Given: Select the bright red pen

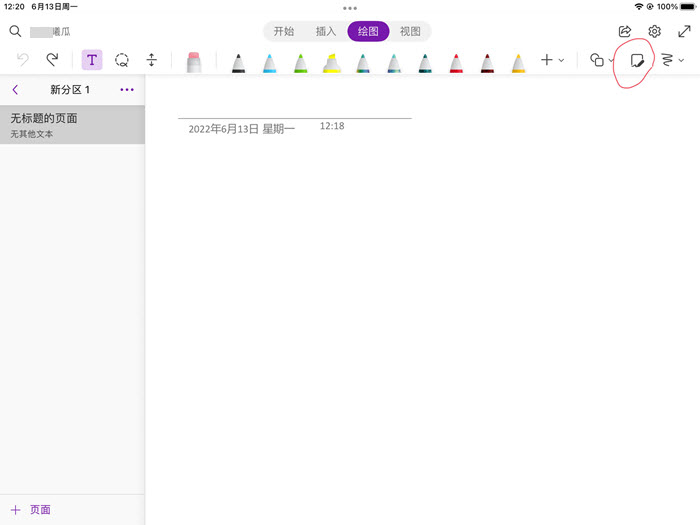Looking at the screenshot, I should coord(456,63).
